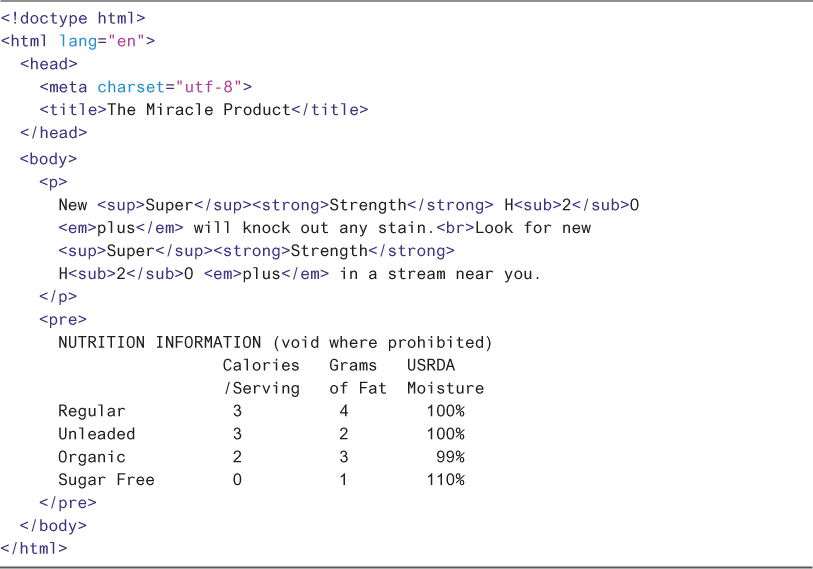Click the opening pre tag

(63, 320)
